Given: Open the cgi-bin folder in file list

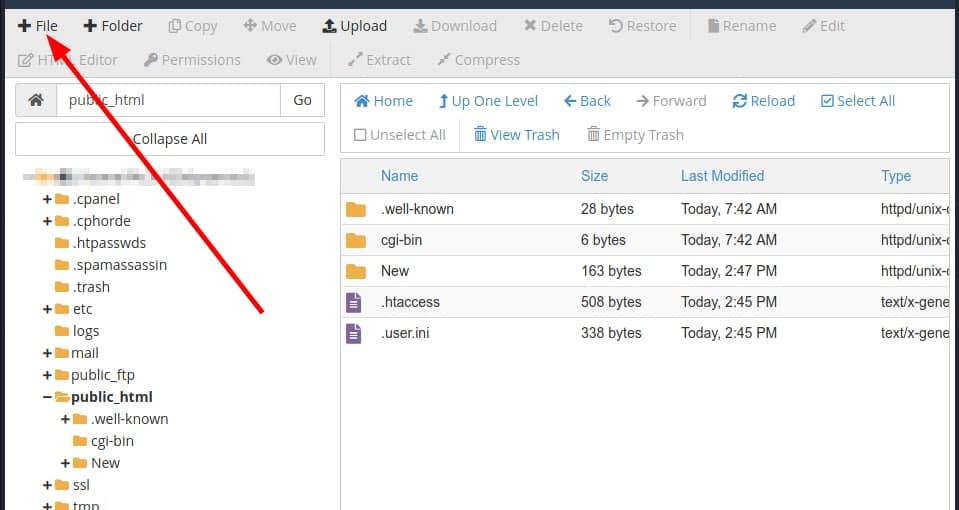Looking at the screenshot, I should [x=403, y=240].
